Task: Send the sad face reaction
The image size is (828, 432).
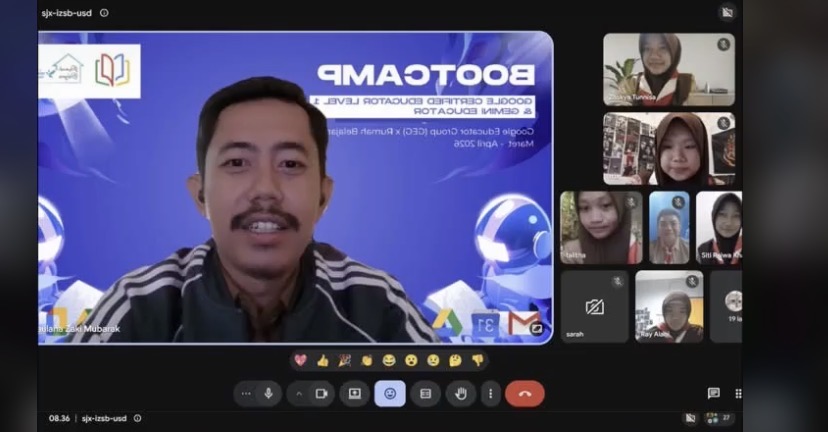Action: click(433, 361)
